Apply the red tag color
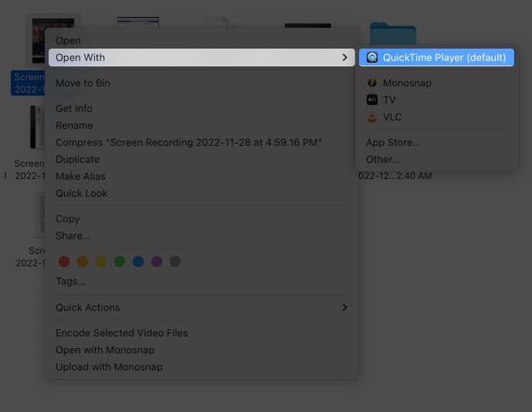The image size is (532, 412). tap(64, 262)
